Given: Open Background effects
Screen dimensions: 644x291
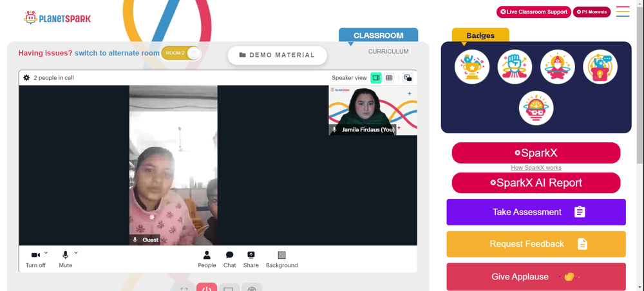Looking at the screenshot, I should (x=282, y=259).
